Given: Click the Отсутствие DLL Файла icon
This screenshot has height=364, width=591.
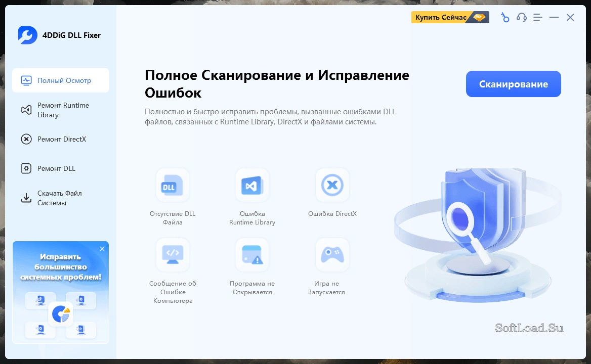Looking at the screenshot, I should [x=173, y=185].
